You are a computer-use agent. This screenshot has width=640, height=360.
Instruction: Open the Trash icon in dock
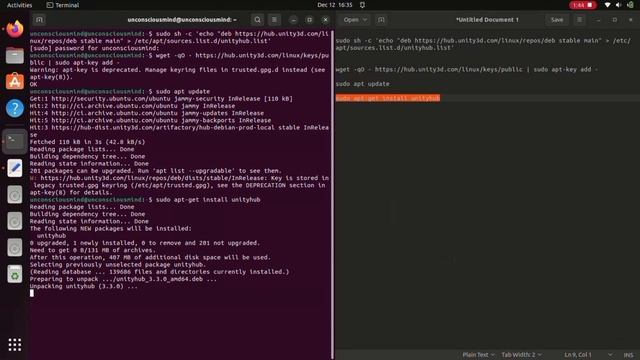click(x=15, y=274)
